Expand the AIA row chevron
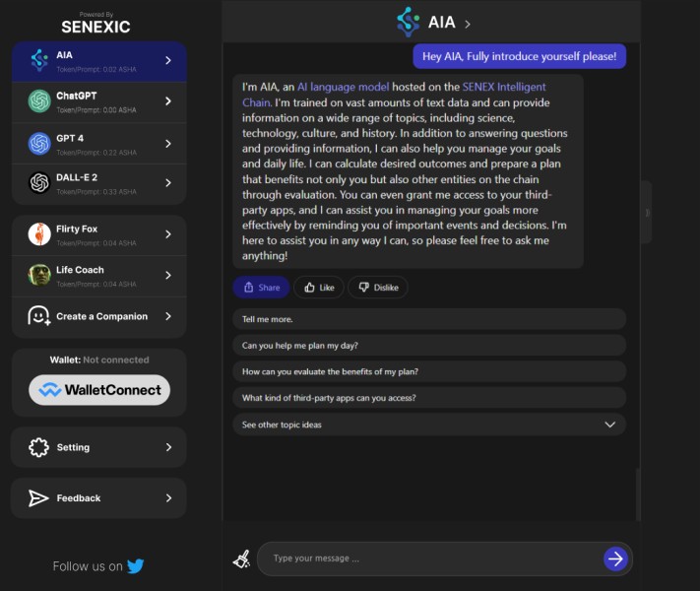Image resolution: width=700 pixels, height=591 pixels. pyautogui.click(x=167, y=60)
